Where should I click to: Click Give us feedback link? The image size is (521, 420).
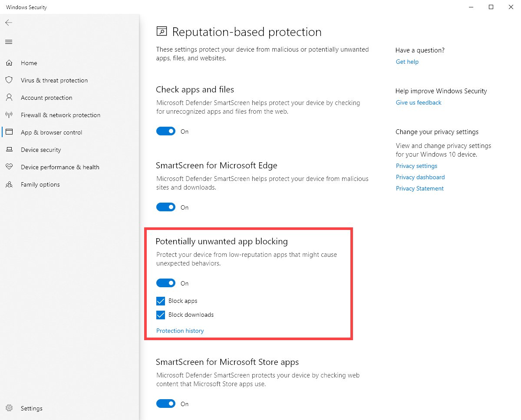[x=419, y=102]
